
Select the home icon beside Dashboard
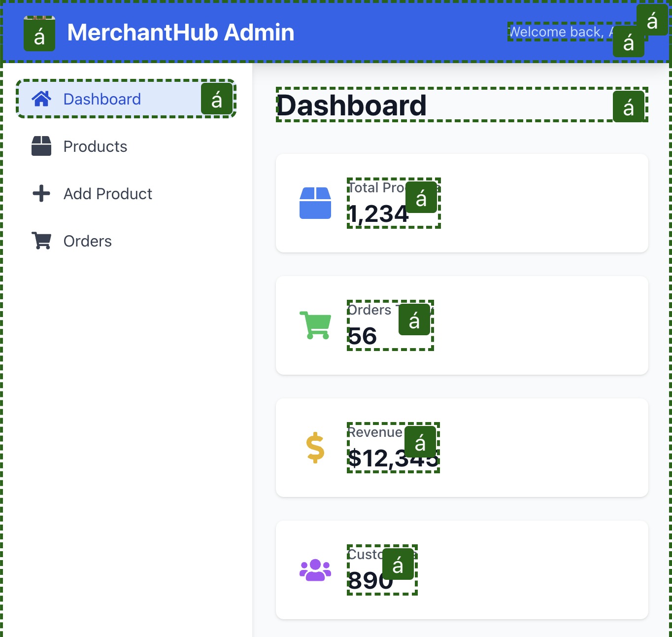[x=42, y=99]
